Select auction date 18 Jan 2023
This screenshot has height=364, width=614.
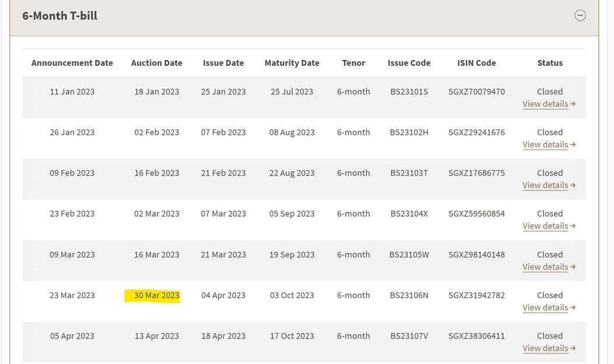pos(157,92)
